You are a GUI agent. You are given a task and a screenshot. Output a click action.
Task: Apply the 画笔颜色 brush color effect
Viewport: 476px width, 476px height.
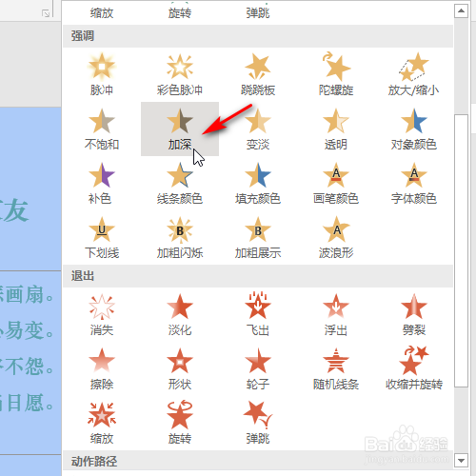click(336, 184)
